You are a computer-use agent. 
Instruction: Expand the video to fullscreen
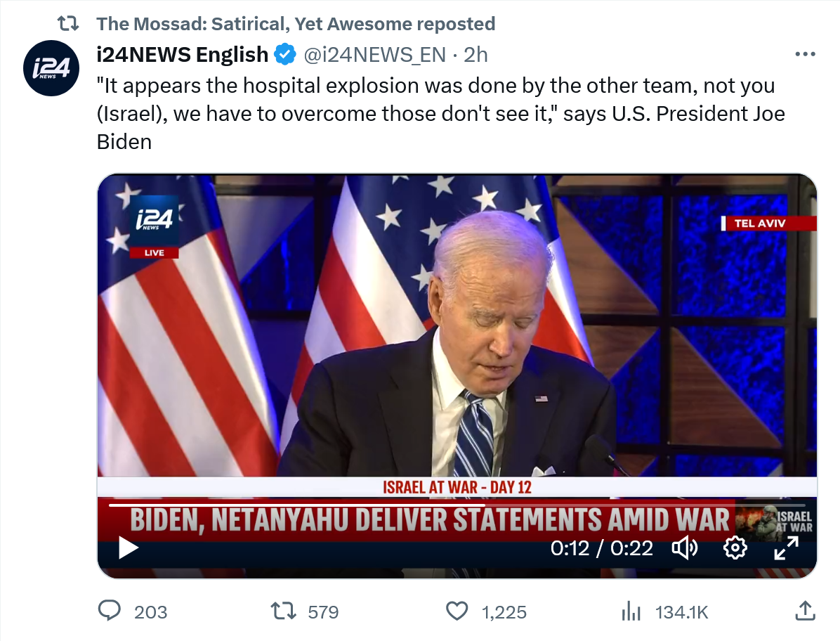(x=786, y=548)
